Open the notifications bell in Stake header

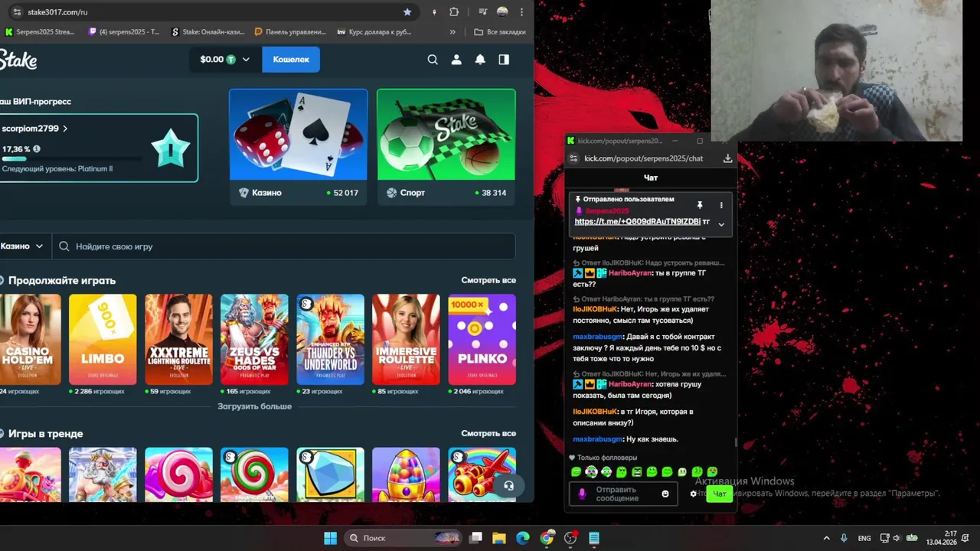[x=480, y=60]
